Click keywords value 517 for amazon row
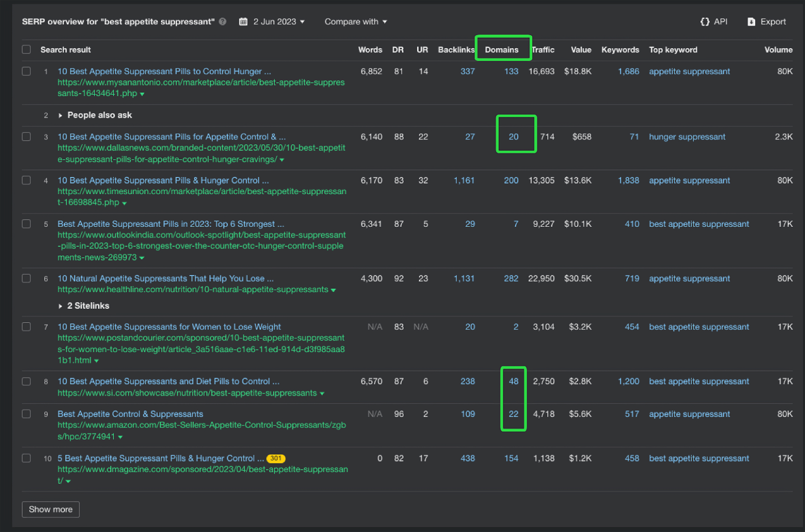The height and width of the screenshot is (532, 805). [x=632, y=414]
